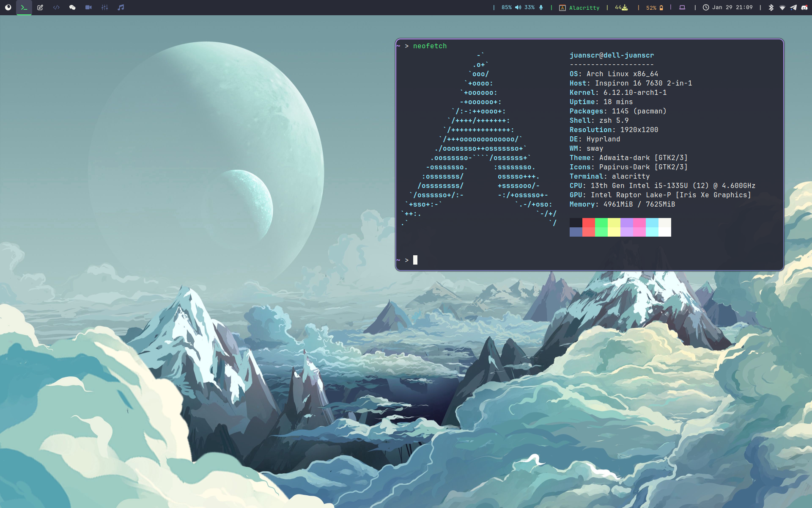Open Telegram from the tray
The height and width of the screenshot is (508, 812).
793,8
